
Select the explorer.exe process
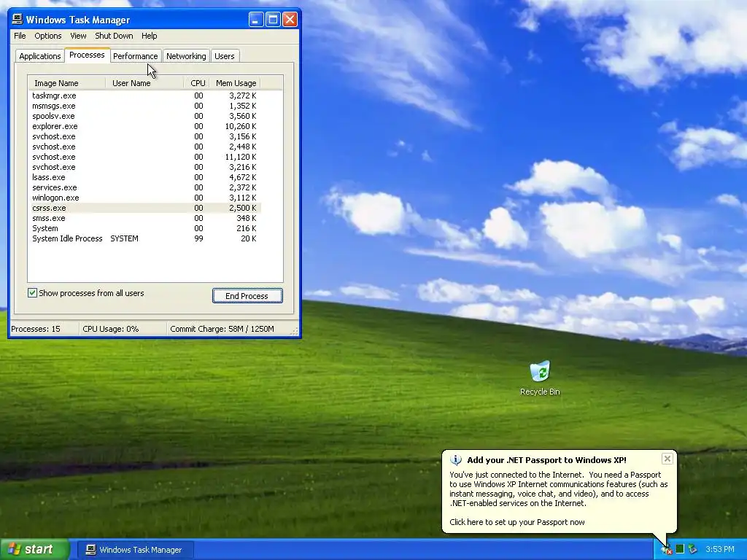[x=144, y=126]
